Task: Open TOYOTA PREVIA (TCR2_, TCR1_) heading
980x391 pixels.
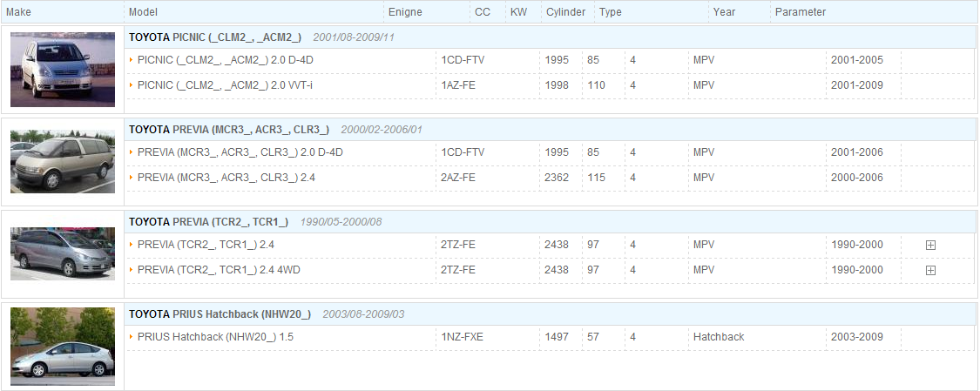Action: (x=209, y=222)
